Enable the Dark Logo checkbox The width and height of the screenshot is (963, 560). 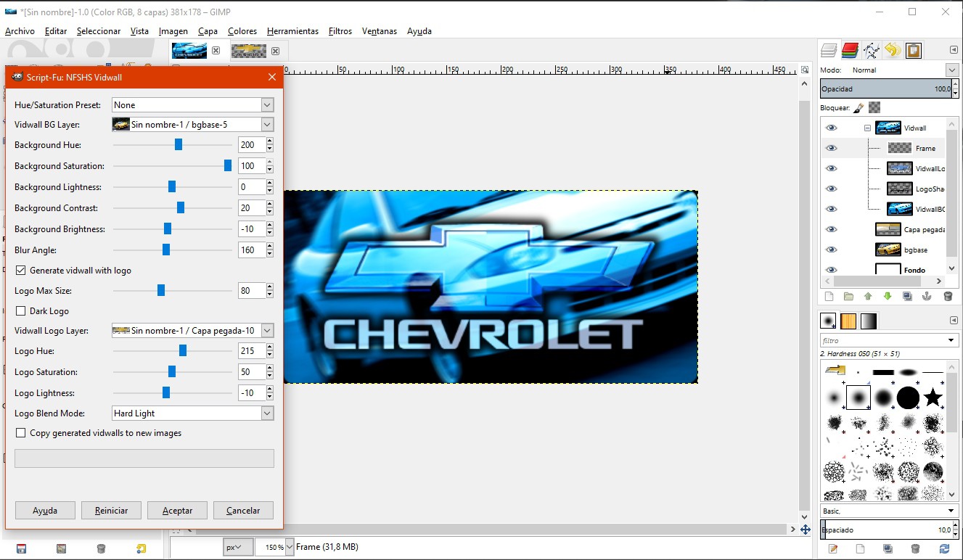20,311
